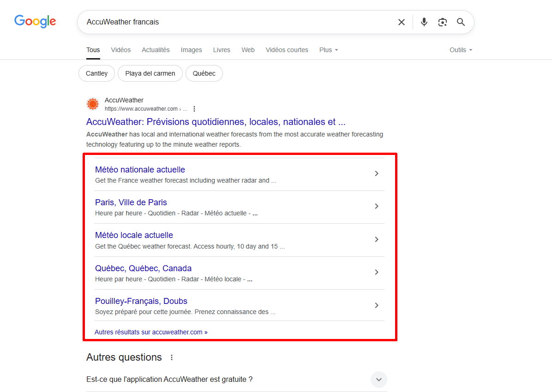Expand question about AccuWeather app being gratuite
Image resolution: width=552 pixels, height=392 pixels.
(x=379, y=380)
